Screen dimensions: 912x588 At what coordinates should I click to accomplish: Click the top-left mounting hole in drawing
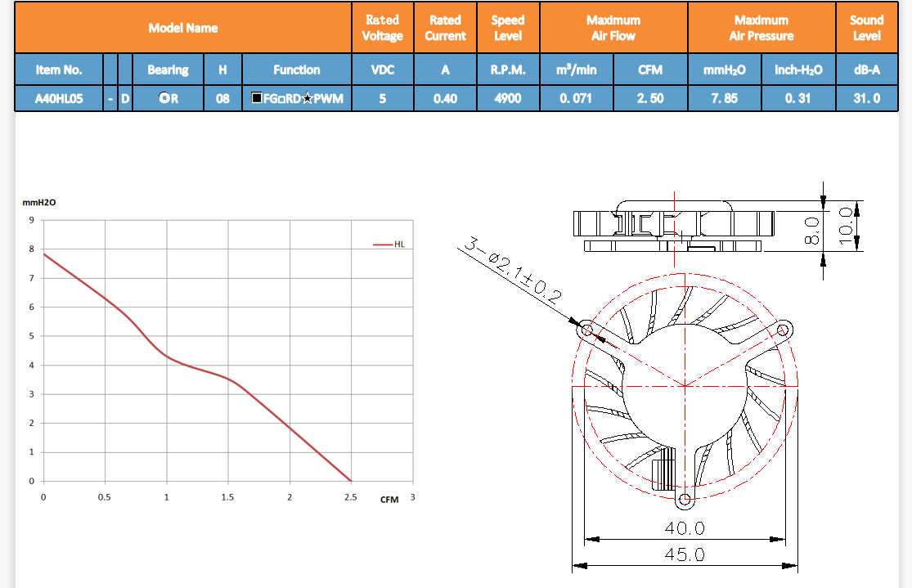pyautogui.click(x=586, y=331)
